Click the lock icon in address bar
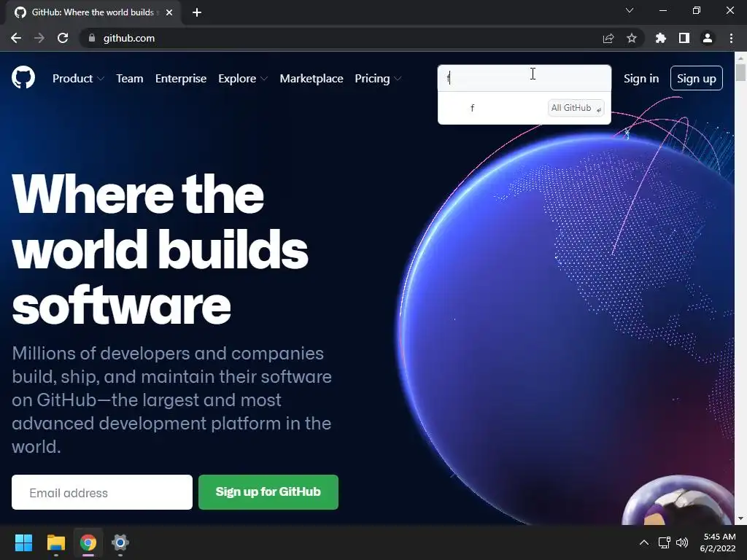Image resolution: width=747 pixels, height=560 pixels. pos(92,38)
